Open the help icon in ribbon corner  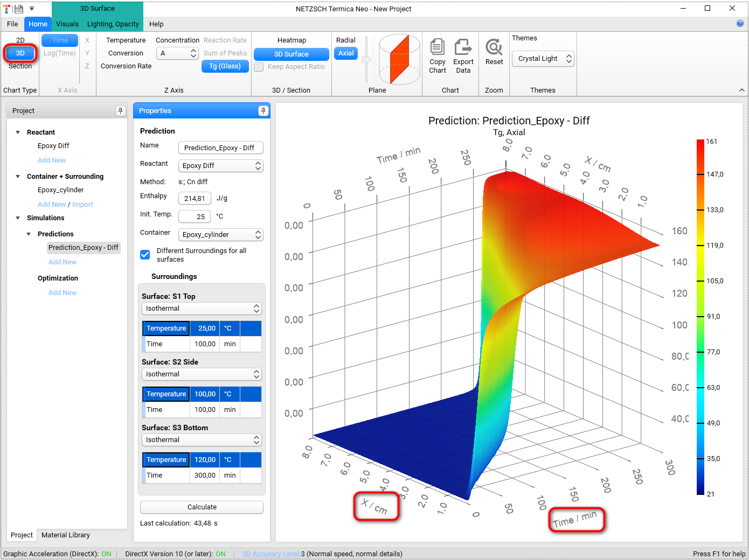point(740,23)
